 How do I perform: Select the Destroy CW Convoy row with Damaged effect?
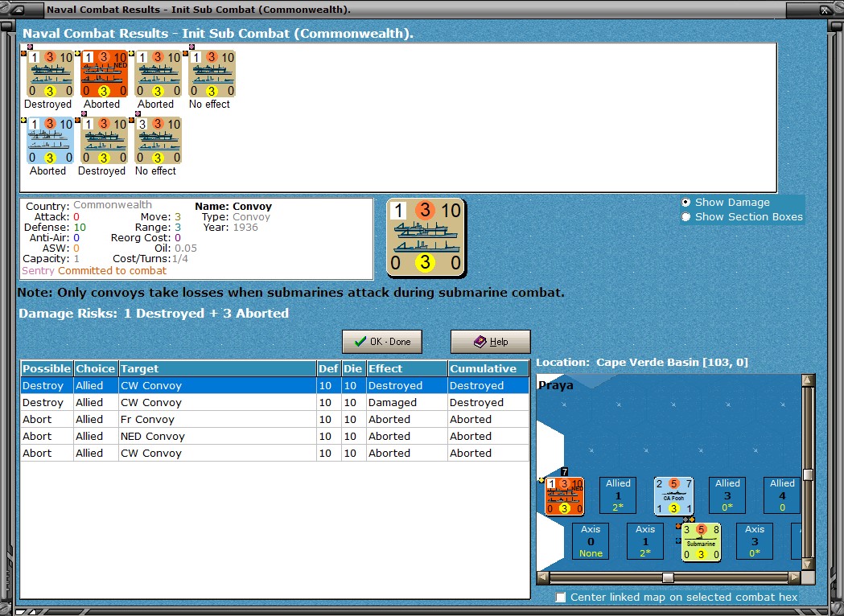point(274,402)
